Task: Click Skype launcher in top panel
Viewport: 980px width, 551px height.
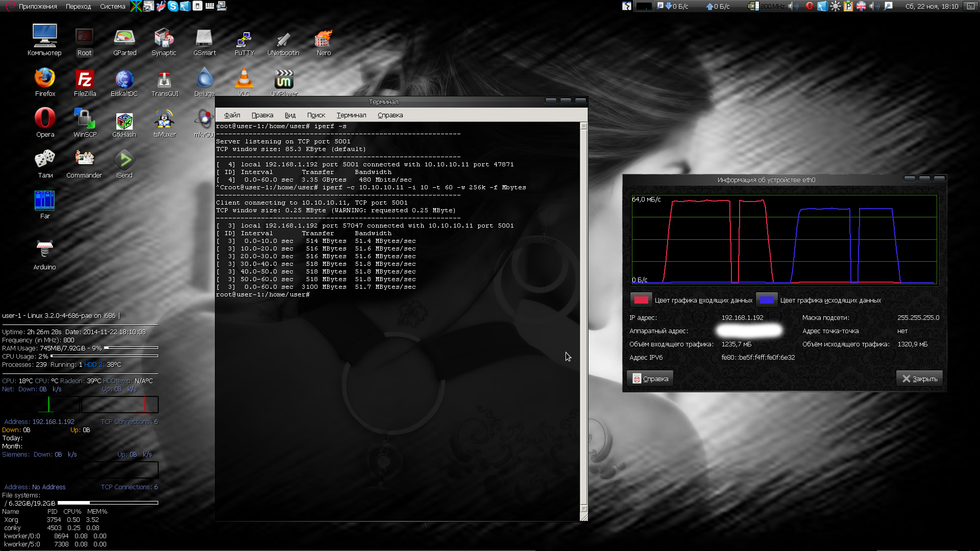Action: (x=173, y=6)
